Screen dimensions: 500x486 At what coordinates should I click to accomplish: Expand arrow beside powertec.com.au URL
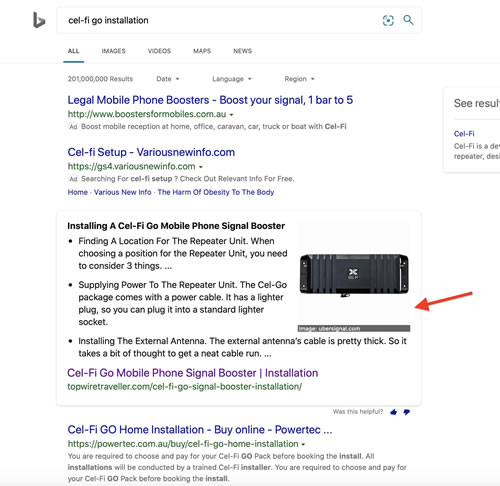click(x=303, y=444)
